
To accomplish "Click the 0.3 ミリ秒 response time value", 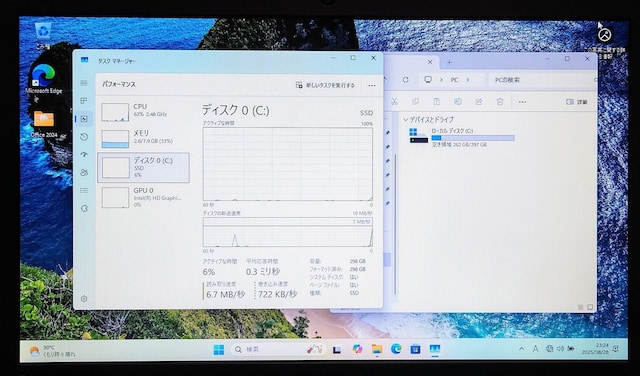I will (262, 271).
